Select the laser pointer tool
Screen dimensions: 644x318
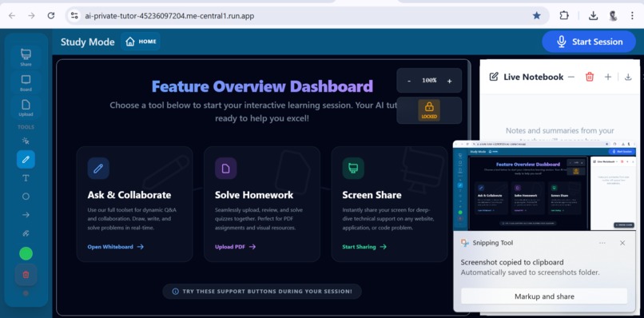tap(26, 141)
